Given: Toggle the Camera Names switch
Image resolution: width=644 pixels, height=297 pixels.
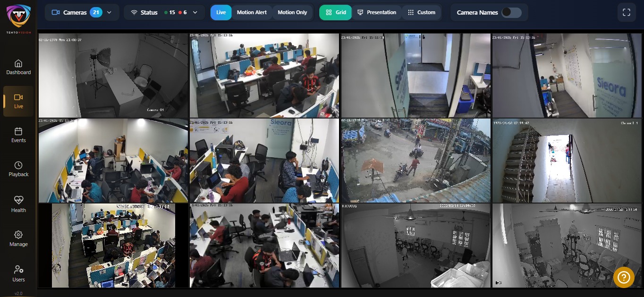Looking at the screenshot, I should (x=511, y=13).
